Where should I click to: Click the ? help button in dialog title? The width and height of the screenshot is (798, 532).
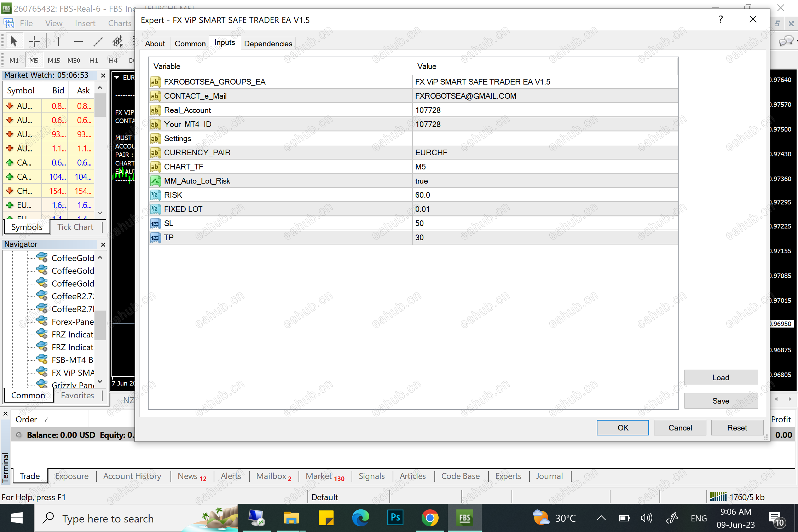tap(721, 19)
